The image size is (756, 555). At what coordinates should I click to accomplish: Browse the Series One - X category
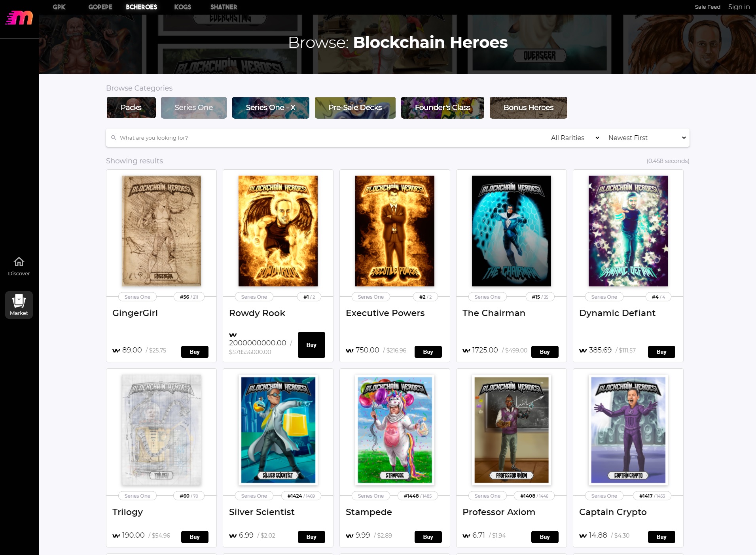coord(271,108)
